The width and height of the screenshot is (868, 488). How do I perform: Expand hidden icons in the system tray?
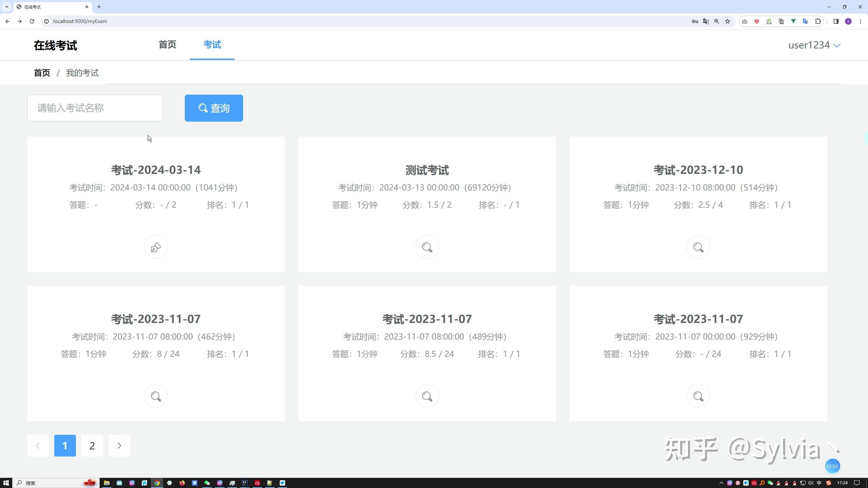pyautogui.click(x=722, y=483)
